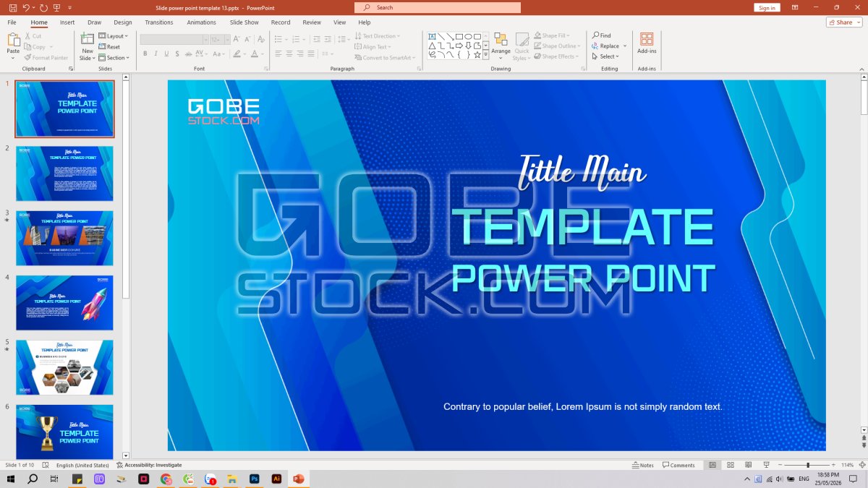Start presentation from beginning icon
This screenshot has height=488, width=868.
click(56, 7)
